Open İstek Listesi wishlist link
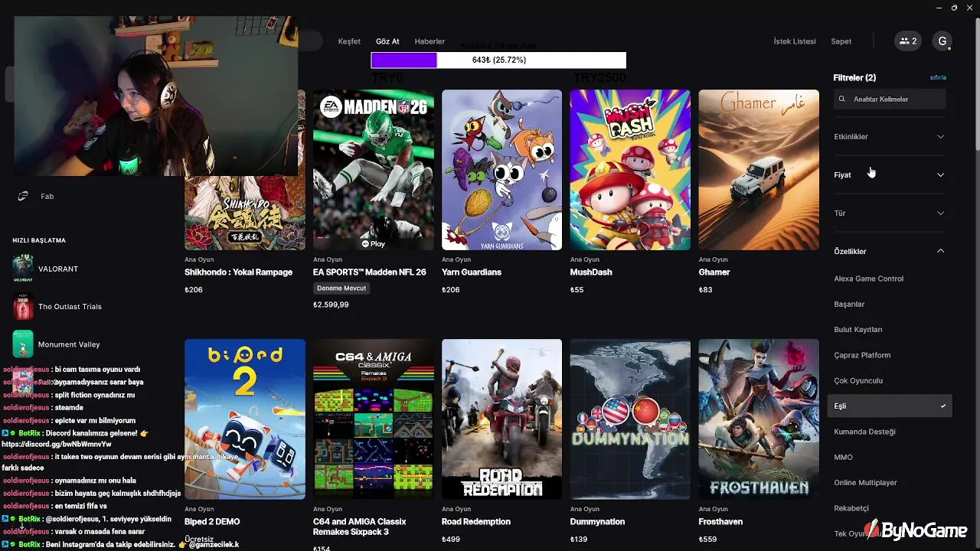Viewport: 980px width, 551px height. (x=795, y=41)
